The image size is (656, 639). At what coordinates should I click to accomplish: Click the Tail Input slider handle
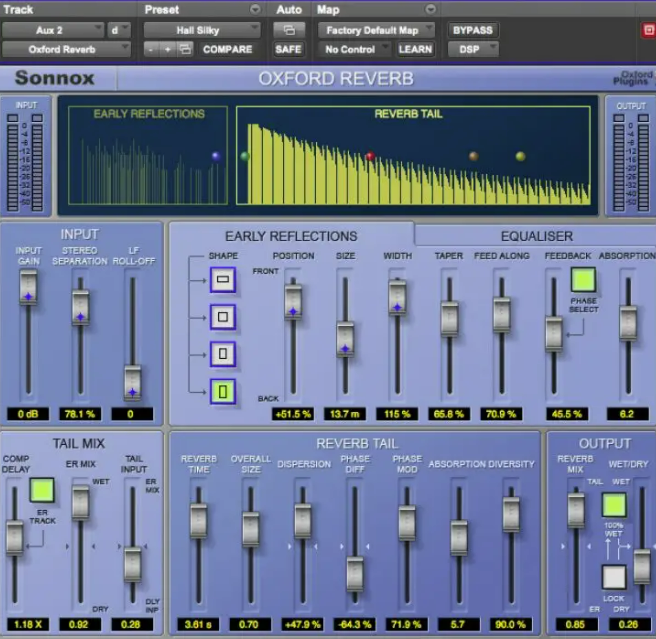133,565
